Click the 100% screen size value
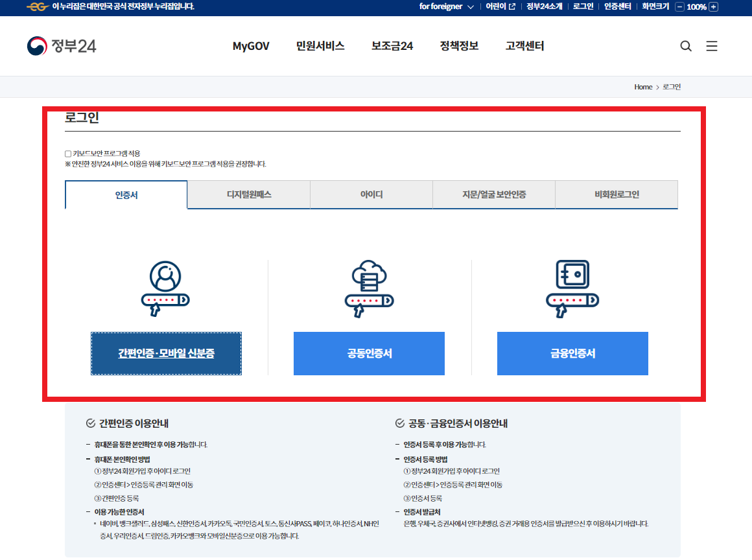The width and height of the screenshot is (752, 560). point(696,6)
